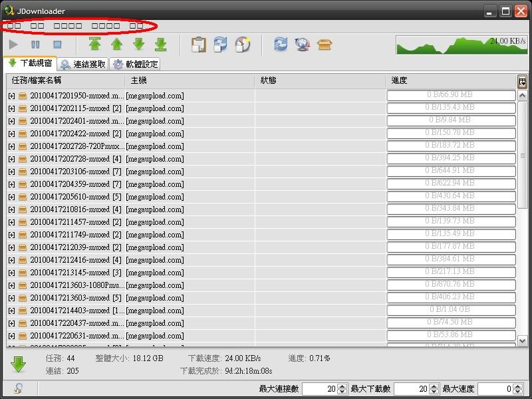Image resolution: width=532 pixels, height=399 pixels.
Task: Open the 連結獲取 tab
Action: point(82,64)
